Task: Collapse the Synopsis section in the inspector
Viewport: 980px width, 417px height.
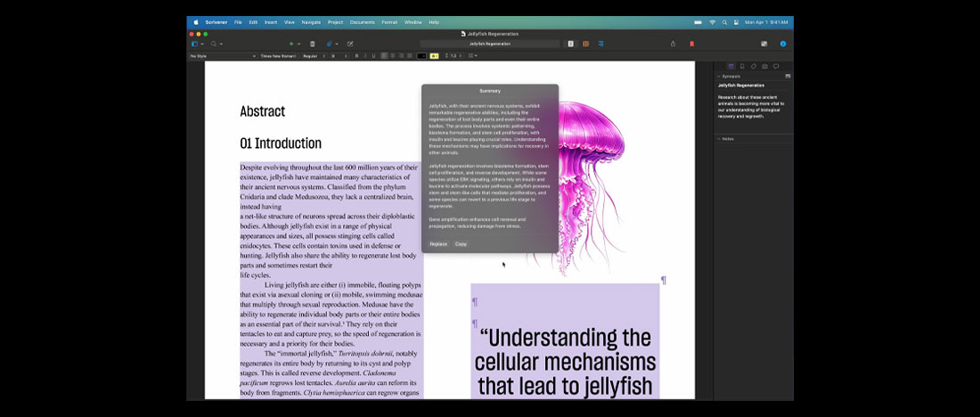Action: pos(719,77)
